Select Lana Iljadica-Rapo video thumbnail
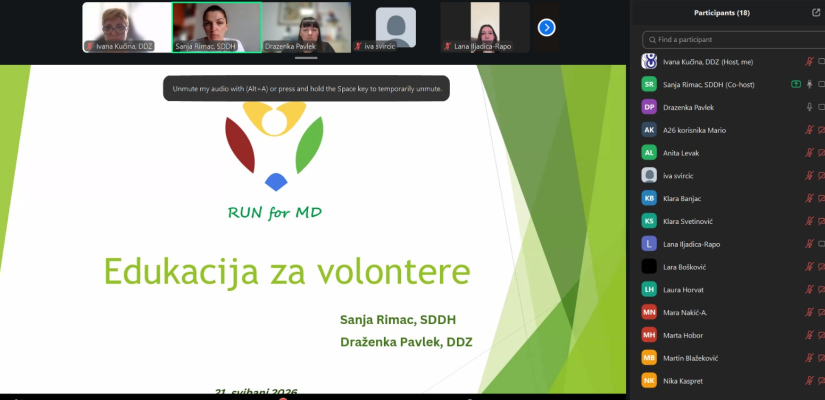Image resolution: width=825 pixels, height=400 pixels. [x=485, y=27]
